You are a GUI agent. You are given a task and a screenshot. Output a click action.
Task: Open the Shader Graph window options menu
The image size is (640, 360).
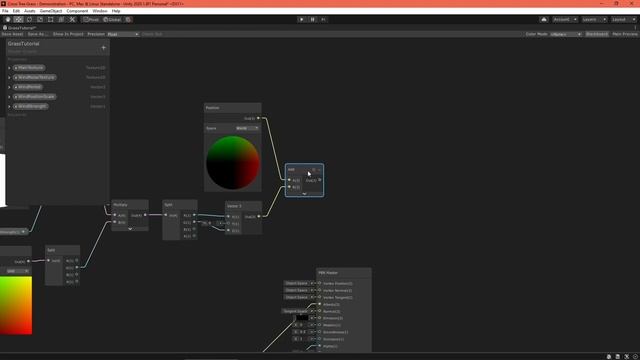[x=636, y=28]
